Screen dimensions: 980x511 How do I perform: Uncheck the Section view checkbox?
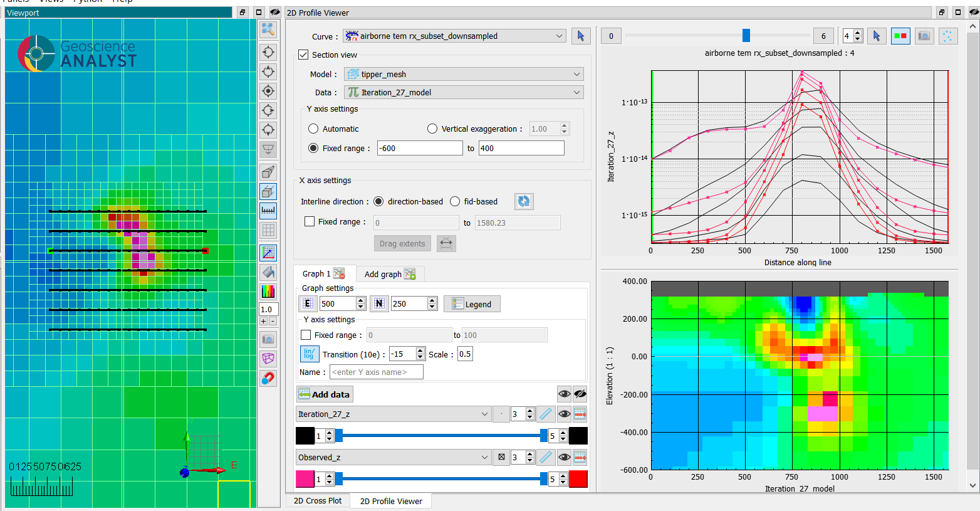click(x=303, y=55)
